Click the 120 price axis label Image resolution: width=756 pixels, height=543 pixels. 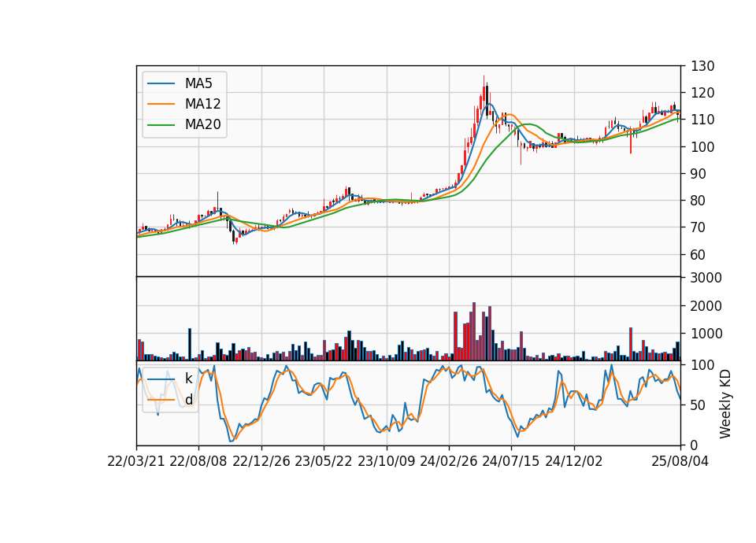coord(702,93)
